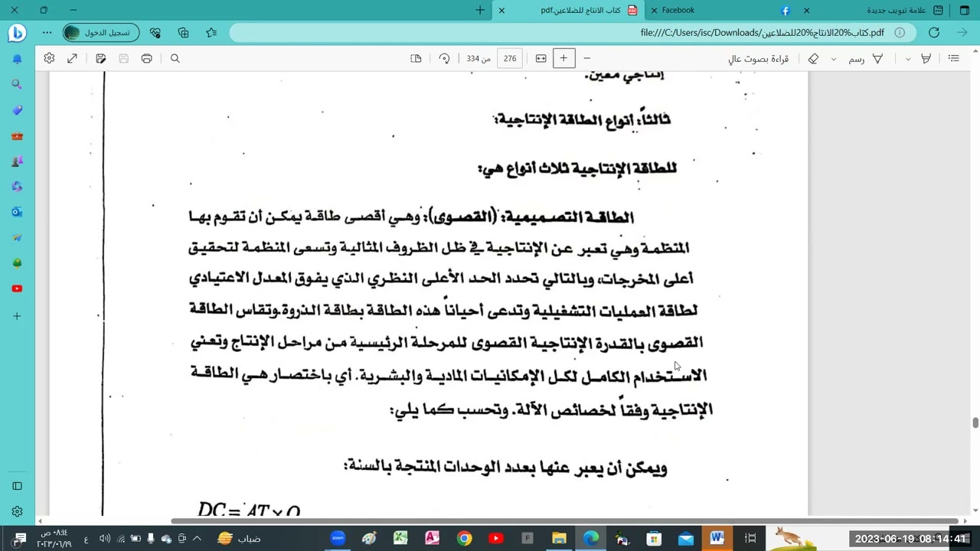
Task: Open Microsoft 365 icon in Edge sidebar
Action: tap(17, 187)
